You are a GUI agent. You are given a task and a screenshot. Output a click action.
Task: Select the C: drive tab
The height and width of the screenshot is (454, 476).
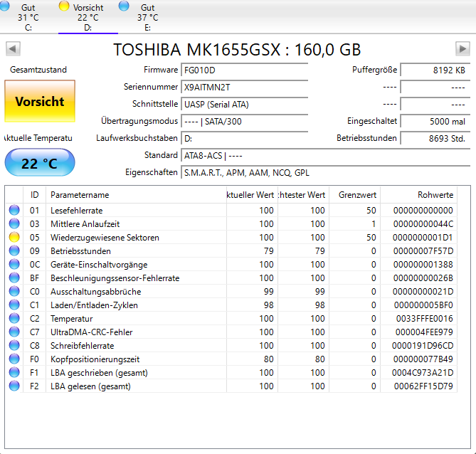click(x=28, y=17)
